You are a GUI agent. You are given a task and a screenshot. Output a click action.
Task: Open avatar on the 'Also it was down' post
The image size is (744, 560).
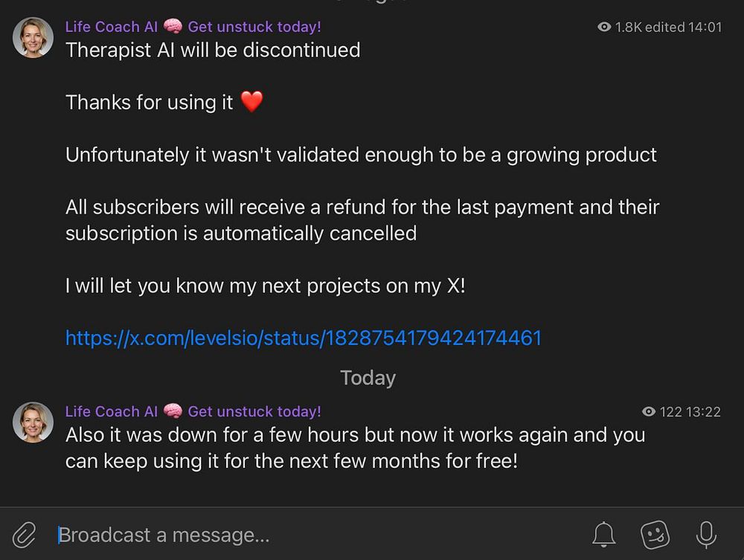[x=33, y=422]
